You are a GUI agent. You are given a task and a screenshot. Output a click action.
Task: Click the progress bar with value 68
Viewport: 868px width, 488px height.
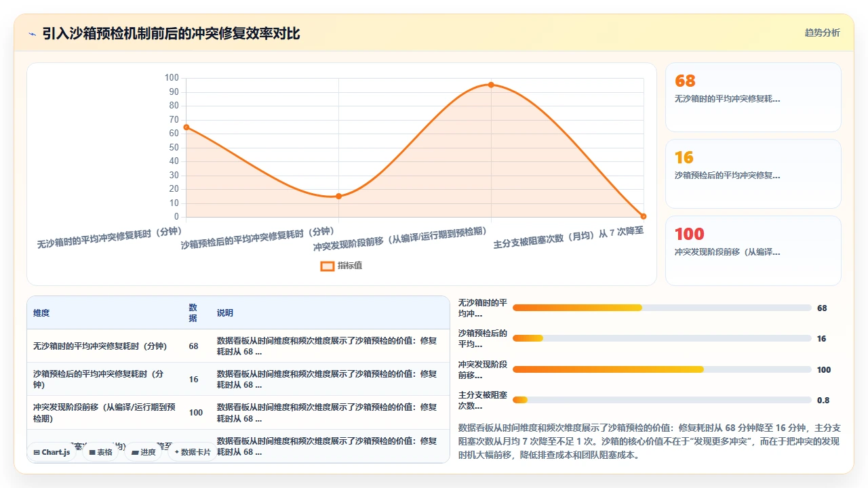(662, 308)
